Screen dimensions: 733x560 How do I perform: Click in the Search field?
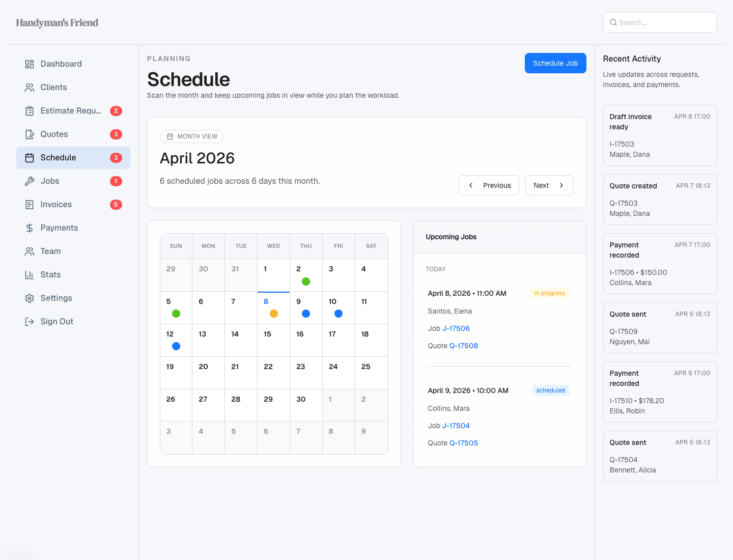pos(660,22)
